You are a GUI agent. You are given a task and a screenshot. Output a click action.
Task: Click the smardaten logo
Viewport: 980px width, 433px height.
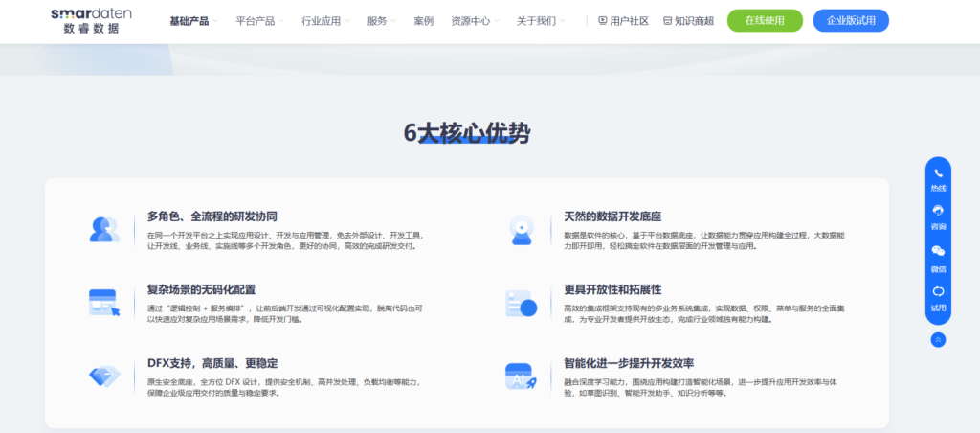(x=92, y=20)
